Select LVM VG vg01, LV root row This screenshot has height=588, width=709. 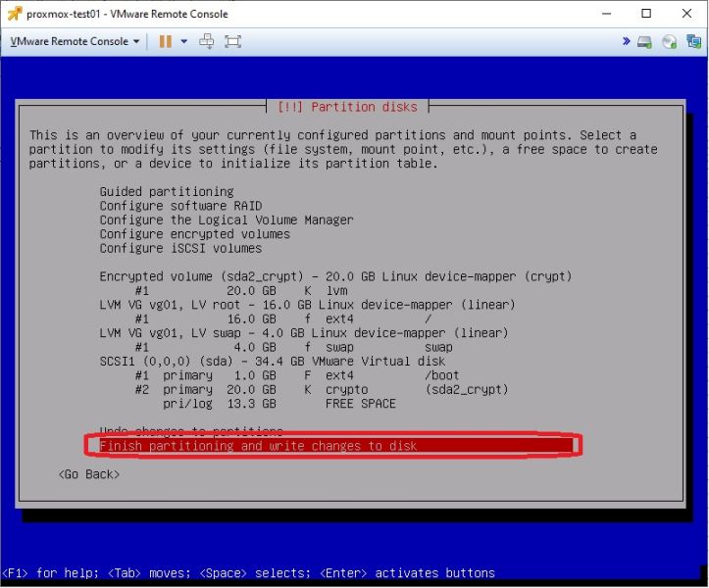coord(307,305)
